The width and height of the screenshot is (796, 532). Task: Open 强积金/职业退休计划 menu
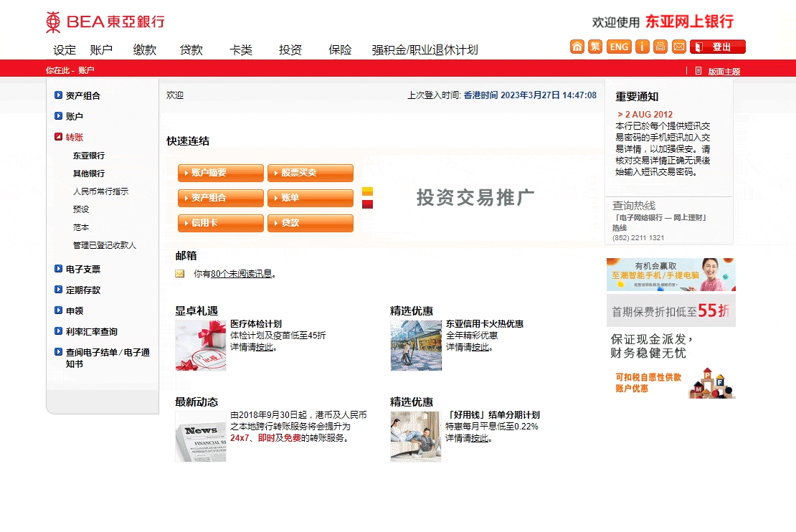(425, 49)
